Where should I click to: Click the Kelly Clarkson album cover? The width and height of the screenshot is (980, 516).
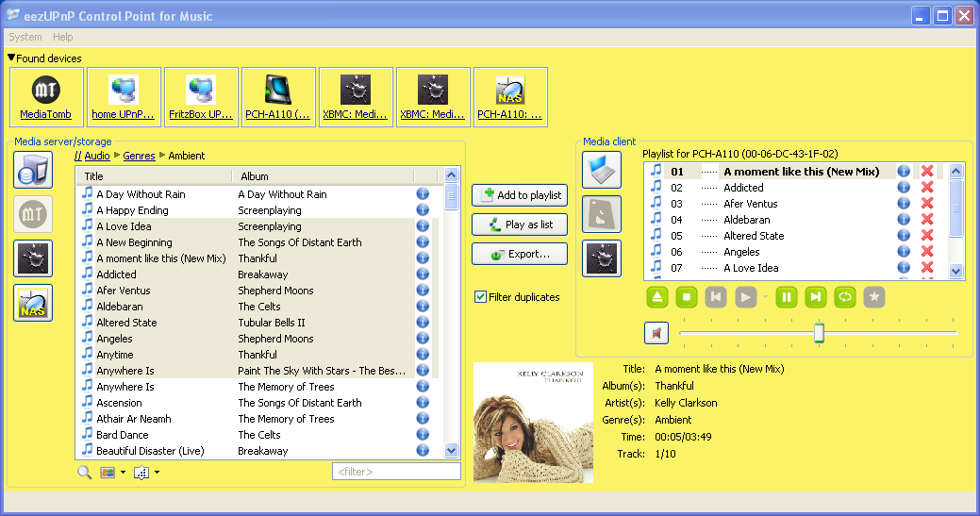533,423
